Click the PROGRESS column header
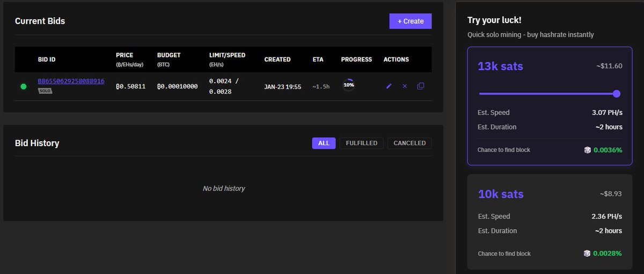Image resolution: width=644 pixels, height=274 pixels. click(356, 60)
